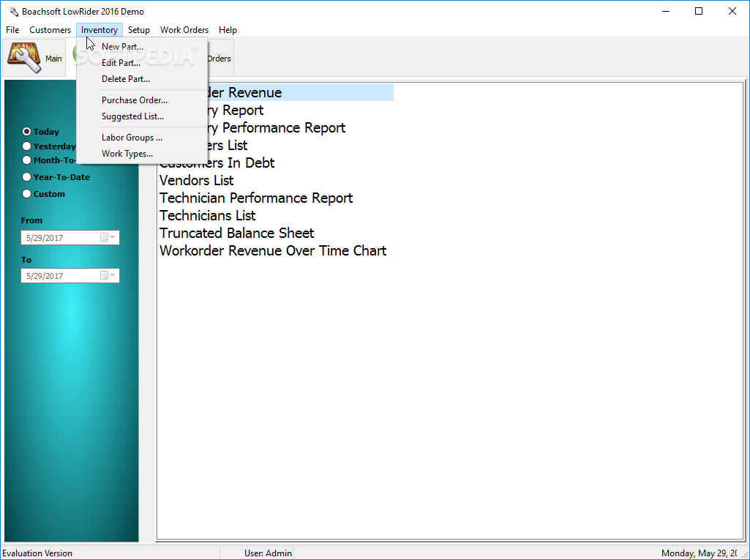The height and width of the screenshot is (560, 750).
Task: Choose New Part... from Inventory menu
Action: point(142,46)
